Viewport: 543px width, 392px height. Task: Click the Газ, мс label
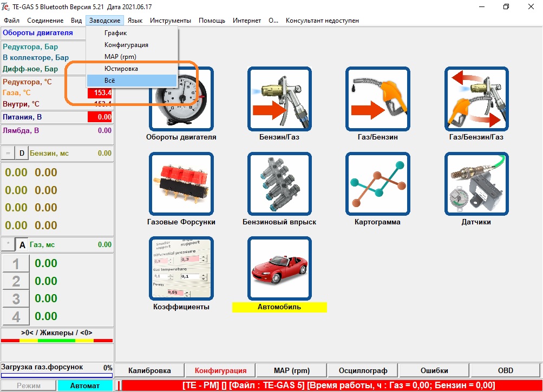[x=42, y=245]
